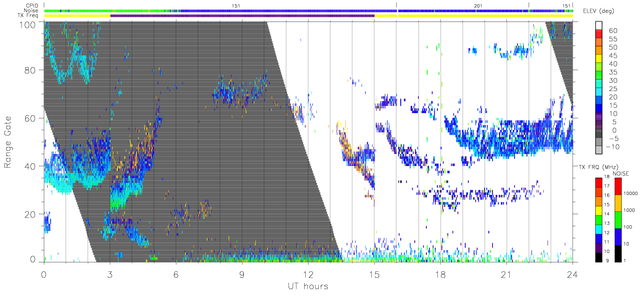This screenshot has width=644, height=297.
Task: Click the CPID label '201'
Action: pyautogui.click(x=478, y=6)
